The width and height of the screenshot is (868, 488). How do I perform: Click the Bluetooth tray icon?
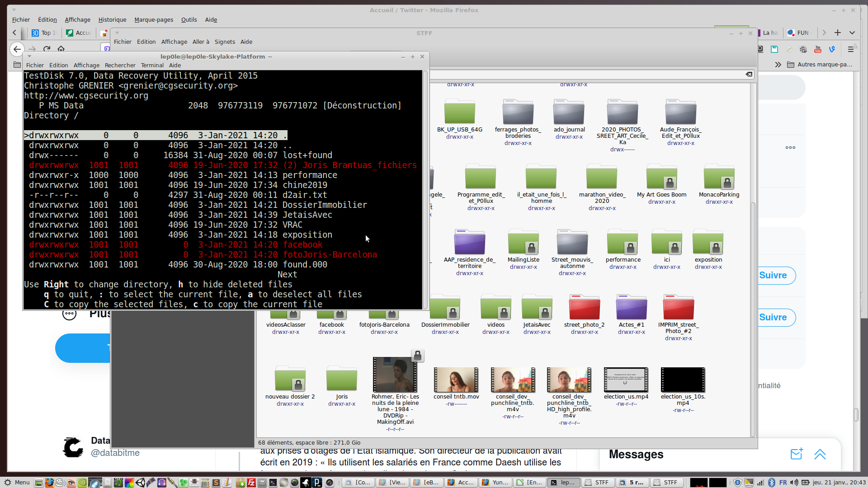click(x=772, y=483)
